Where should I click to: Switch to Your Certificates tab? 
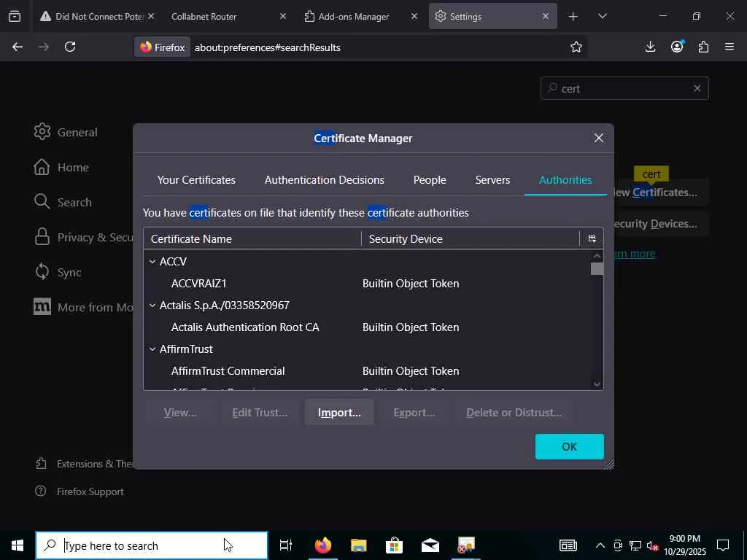coord(196,180)
